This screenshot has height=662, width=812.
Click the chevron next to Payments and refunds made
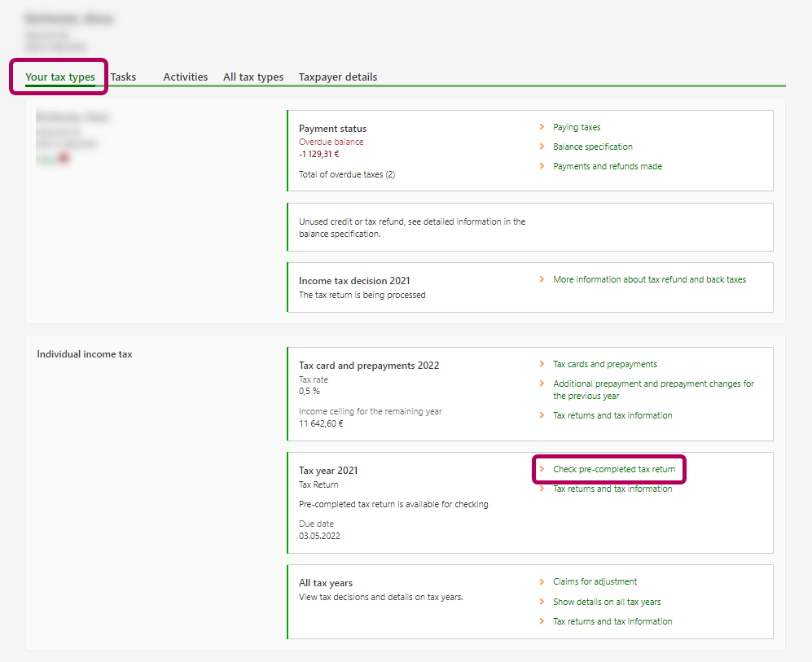[x=542, y=166]
